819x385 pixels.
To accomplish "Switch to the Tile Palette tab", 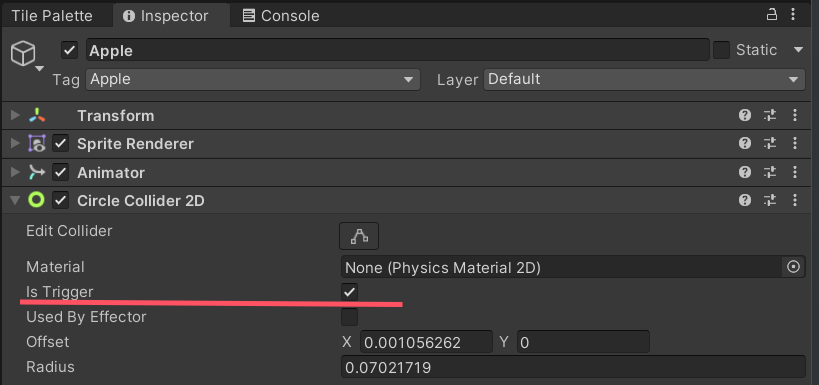I will [x=52, y=16].
